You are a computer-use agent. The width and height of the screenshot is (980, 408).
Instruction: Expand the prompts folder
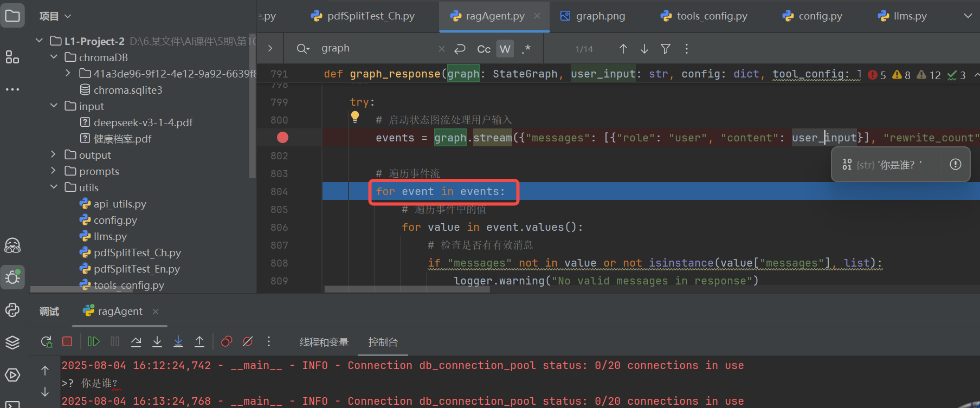tap(53, 171)
